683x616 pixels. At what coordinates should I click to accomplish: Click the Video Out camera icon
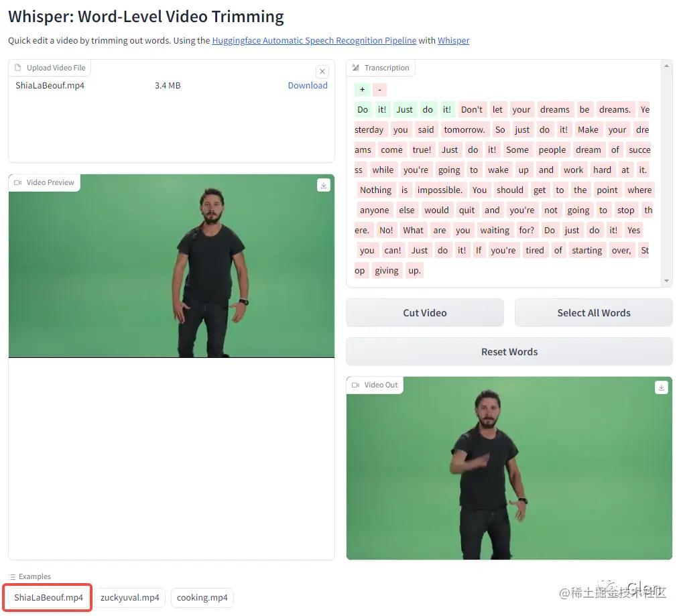(x=356, y=385)
